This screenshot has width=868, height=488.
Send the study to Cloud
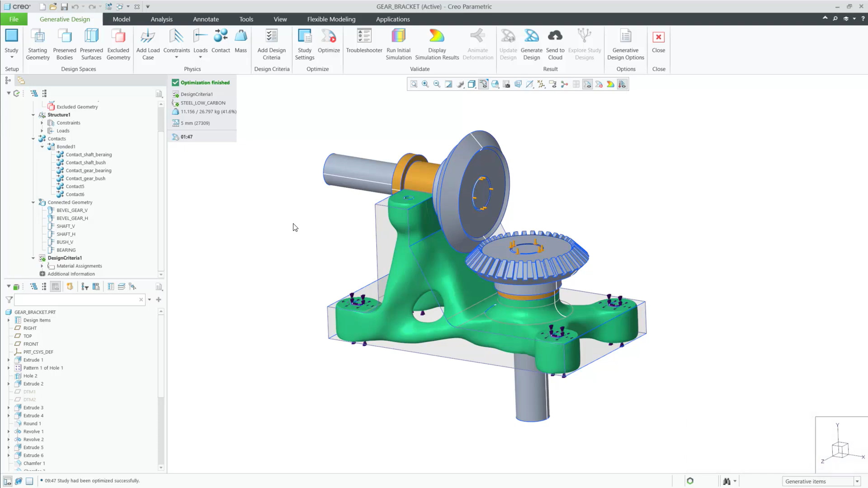tap(555, 44)
